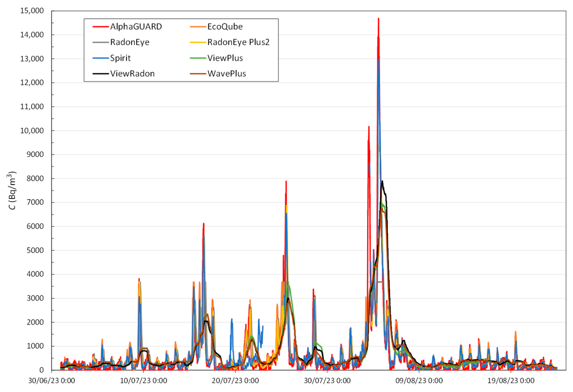
Task: Click the EcoQube legend label
Action: [225, 27]
